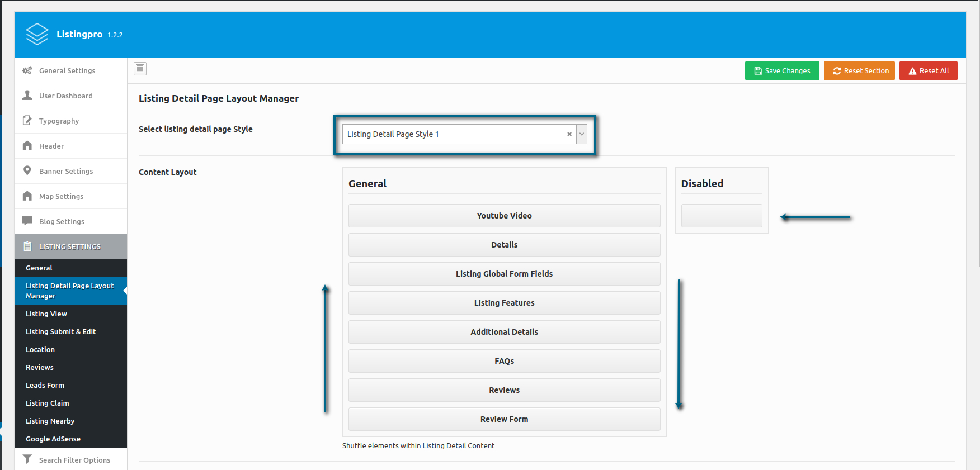Click the Header home icon

click(x=27, y=146)
